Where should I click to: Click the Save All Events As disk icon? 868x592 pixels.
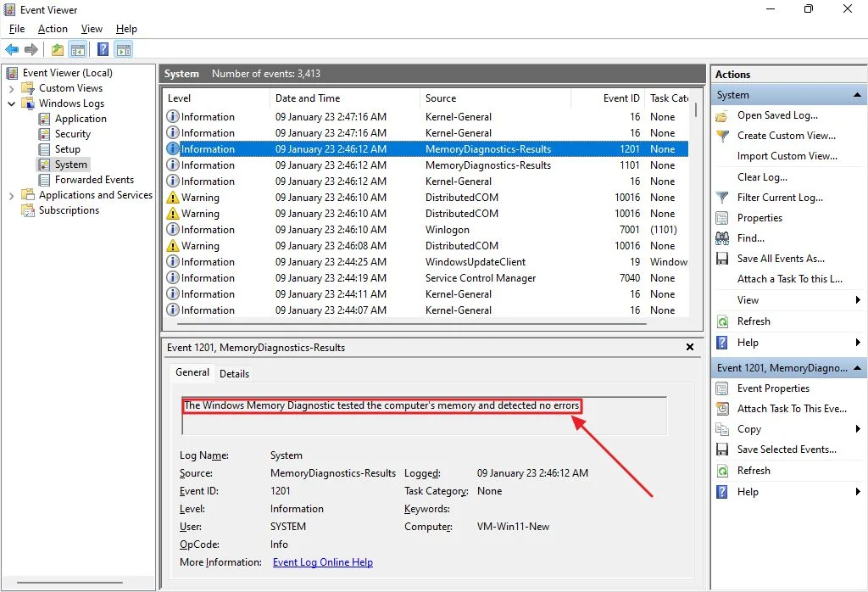(722, 260)
